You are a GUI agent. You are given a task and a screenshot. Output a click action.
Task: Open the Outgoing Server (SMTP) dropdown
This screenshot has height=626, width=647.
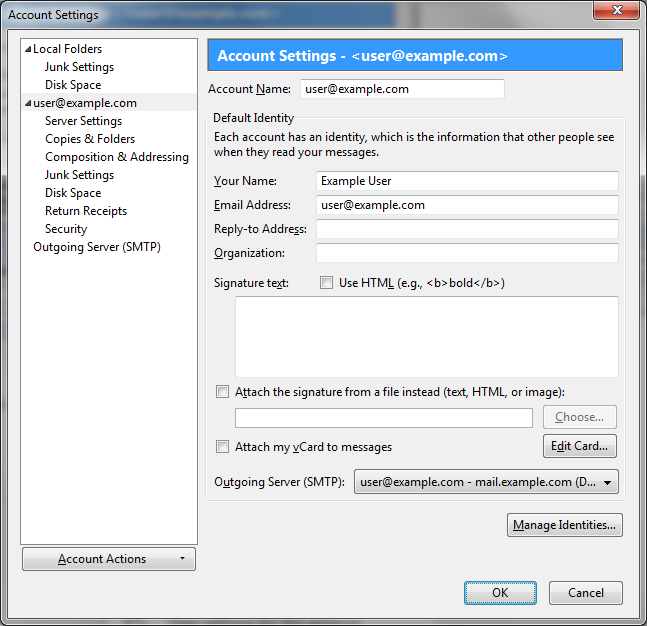click(486, 482)
